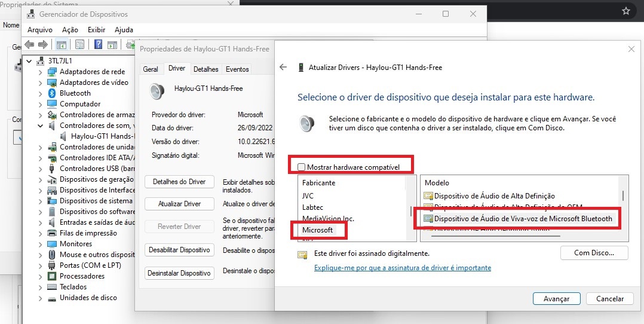Click the Com Disco... button
The height and width of the screenshot is (324, 644).
click(594, 253)
